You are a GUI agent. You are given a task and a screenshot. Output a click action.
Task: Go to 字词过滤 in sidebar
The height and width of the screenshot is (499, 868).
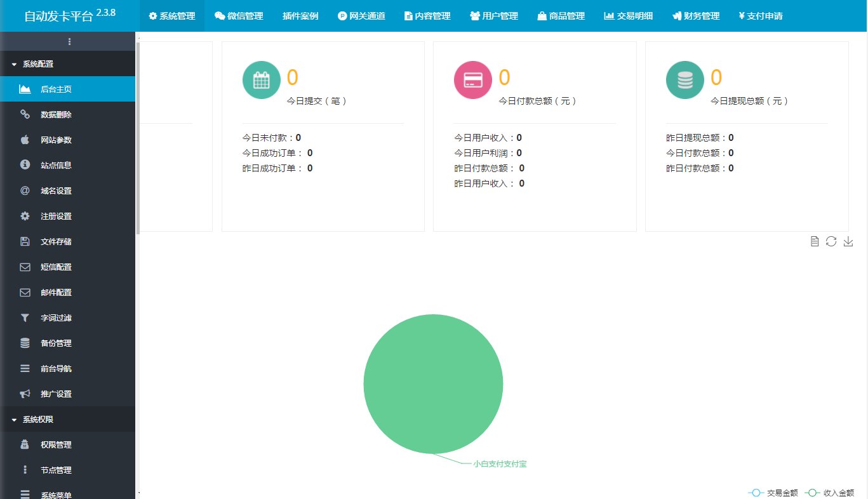pos(67,317)
